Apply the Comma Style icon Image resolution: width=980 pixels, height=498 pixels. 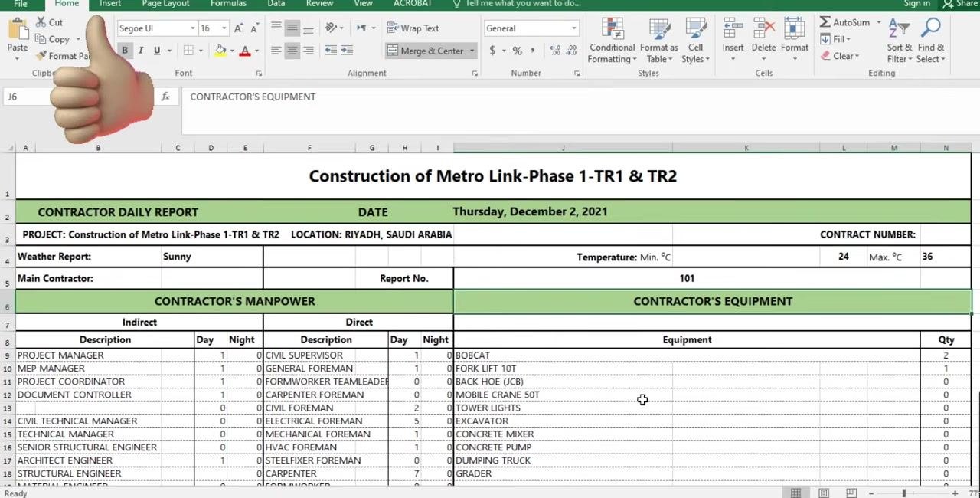tap(533, 51)
